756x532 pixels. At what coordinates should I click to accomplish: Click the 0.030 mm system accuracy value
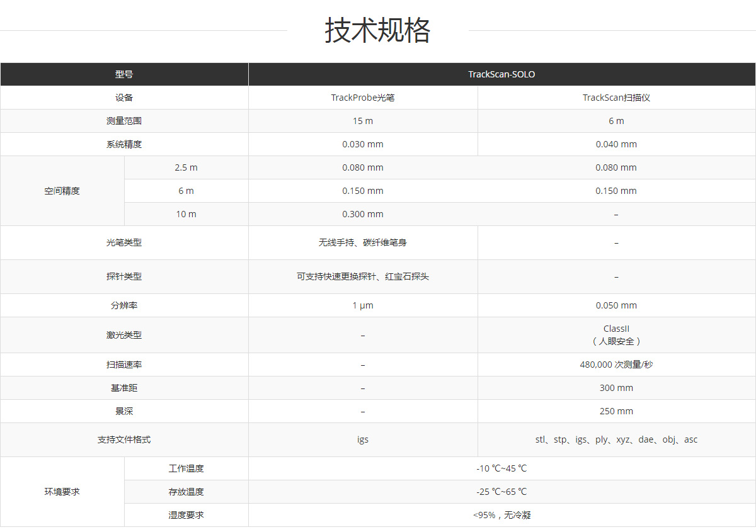[363, 144]
